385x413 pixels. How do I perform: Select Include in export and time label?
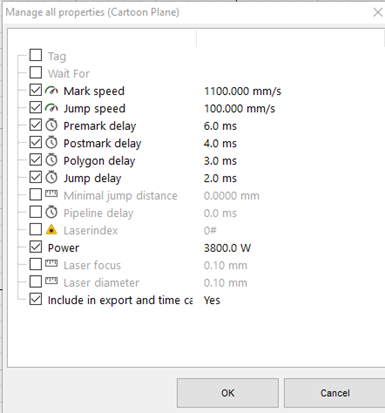pos(120,300)
